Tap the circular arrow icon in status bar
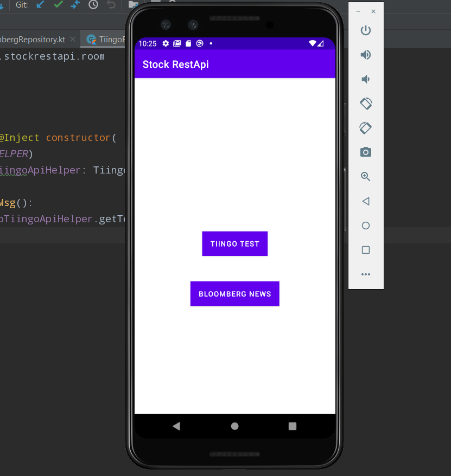451x476 pixels. (200, 43)
